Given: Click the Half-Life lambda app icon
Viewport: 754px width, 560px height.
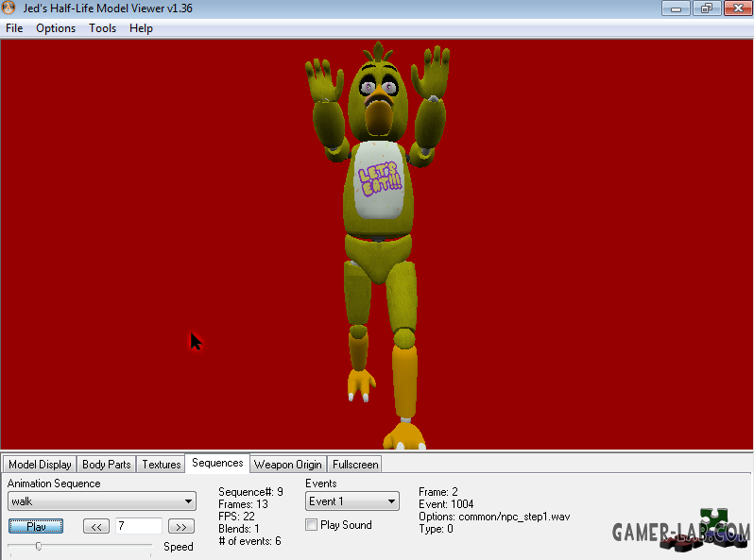Looking at the screenshot, I should tap(9, 8).
